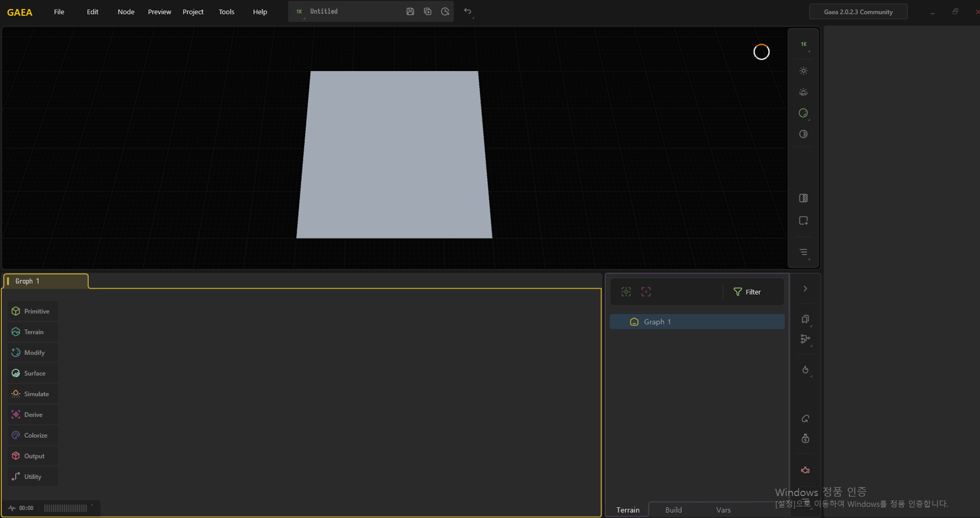The image size is (980, 518).
Task: Click the autosave history clock icon
Action: (445, 11)
